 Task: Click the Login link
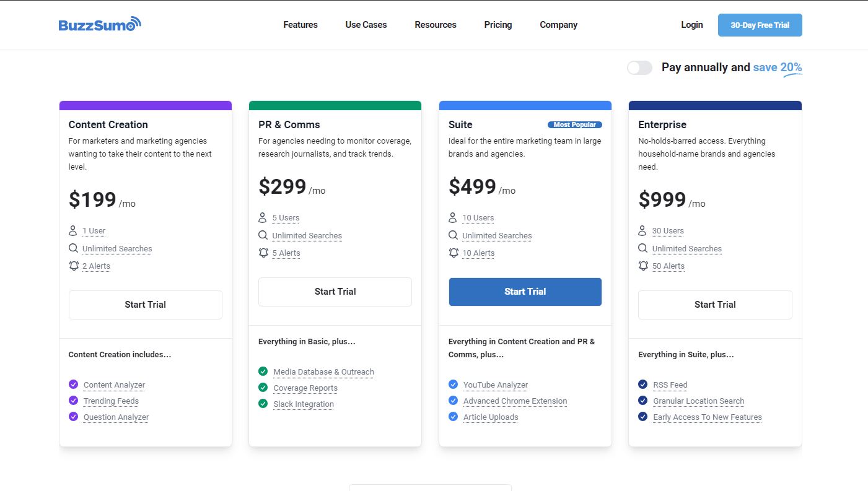[691, 25]
